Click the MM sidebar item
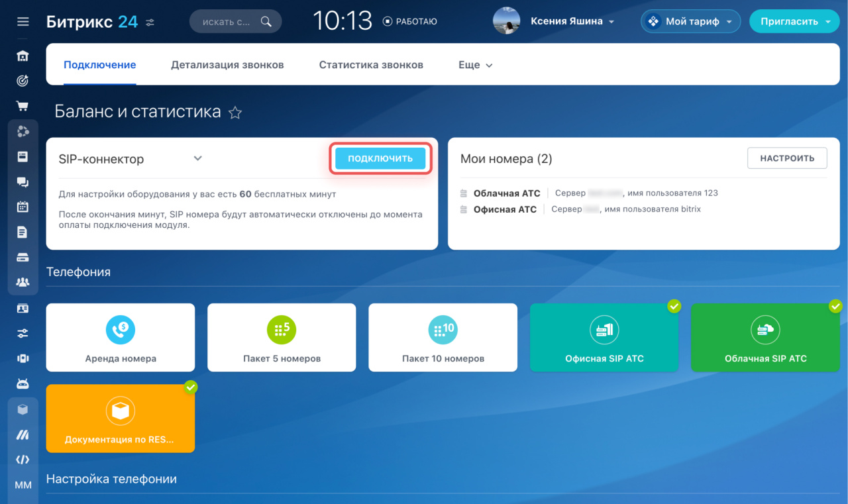Image resolution: width=848 pixels, height=504 pixels. [23, 485]
